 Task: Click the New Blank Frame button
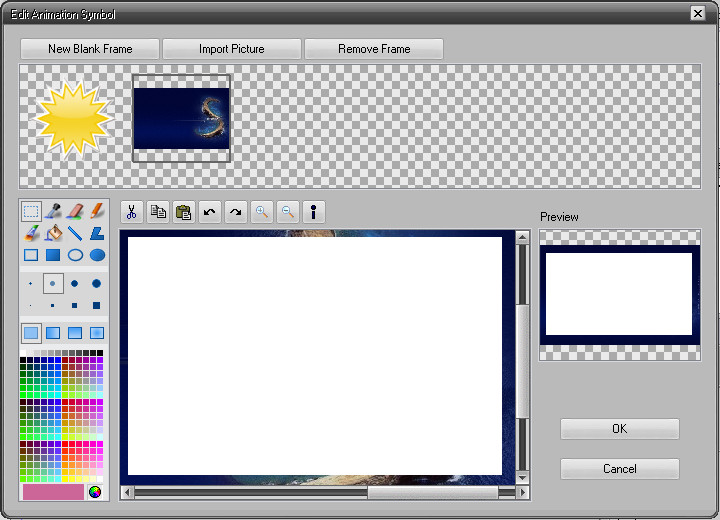(90, 49)
